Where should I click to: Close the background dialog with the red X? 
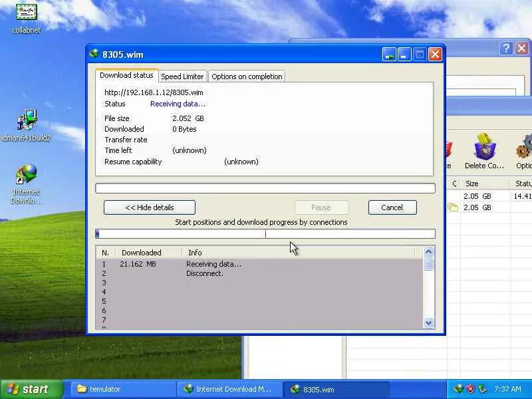click(522, 48)
